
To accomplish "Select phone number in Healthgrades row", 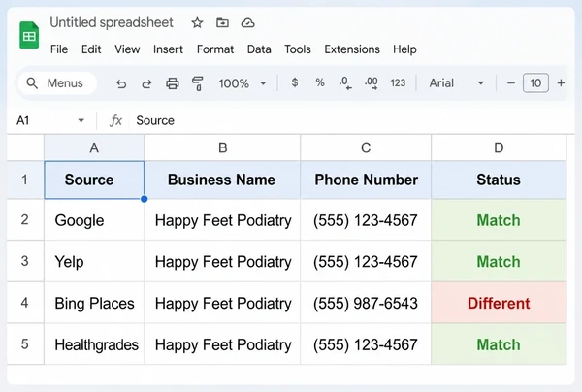I will (x=366, y=344).
